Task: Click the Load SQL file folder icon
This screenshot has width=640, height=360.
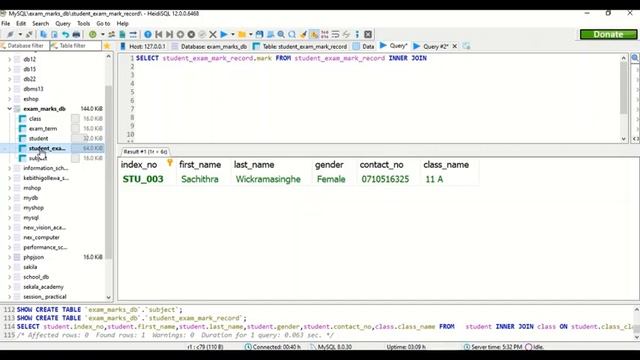Action: coord(242,34)
